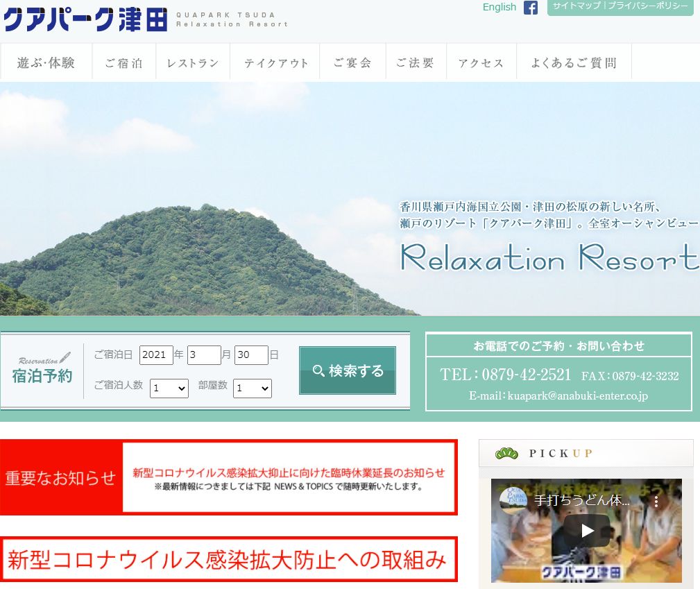Focus the day field showing 30
The image size is (700, 589).
click(251, 355)
